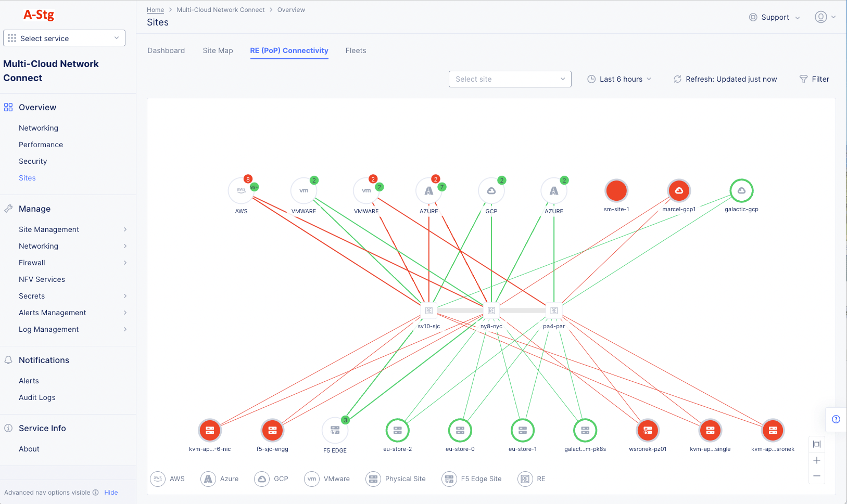This screenshot has width=847, height=504.
Task: Open the Select service dropdown
Action: [x=64, y=38]
